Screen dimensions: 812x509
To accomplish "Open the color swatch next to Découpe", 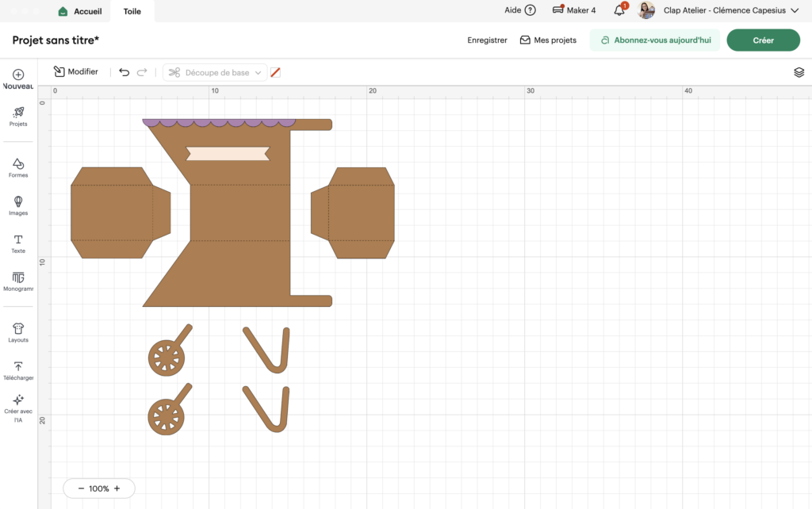I will (x=275, y=72).
